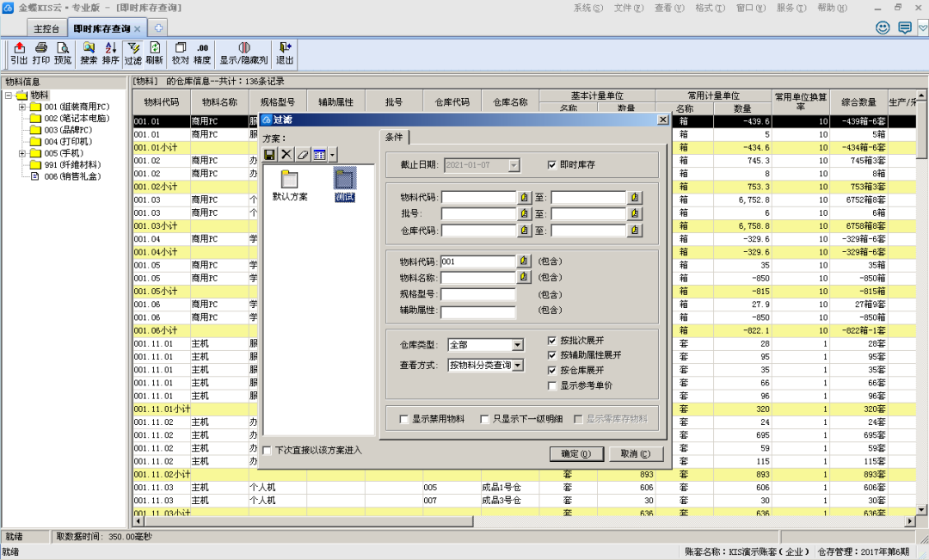Click the 校对 toolbar icon
This screenshot has width=929, height=560.
(x=180, y=53)
